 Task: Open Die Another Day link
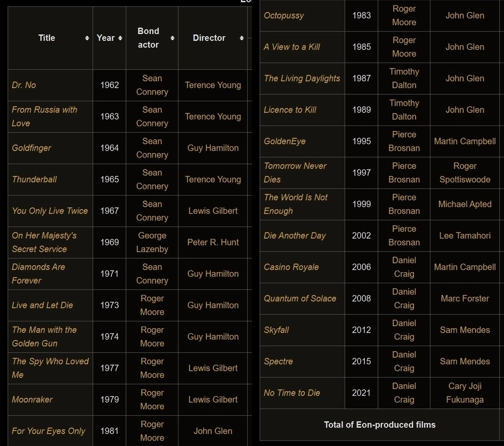[x=295, y=235]
